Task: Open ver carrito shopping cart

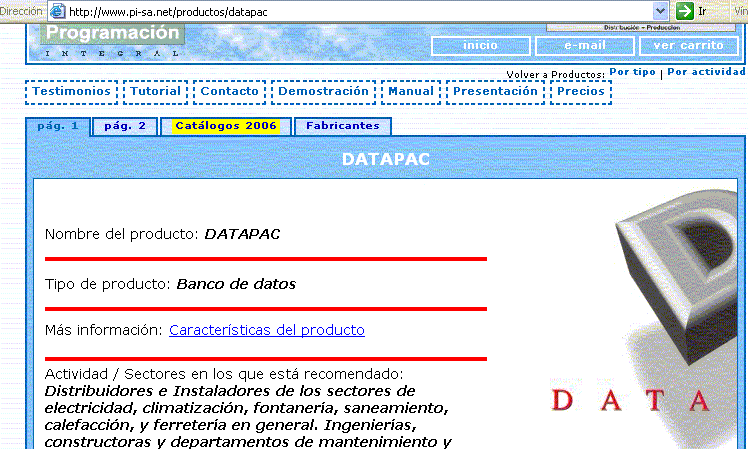Action: [688, 46]
